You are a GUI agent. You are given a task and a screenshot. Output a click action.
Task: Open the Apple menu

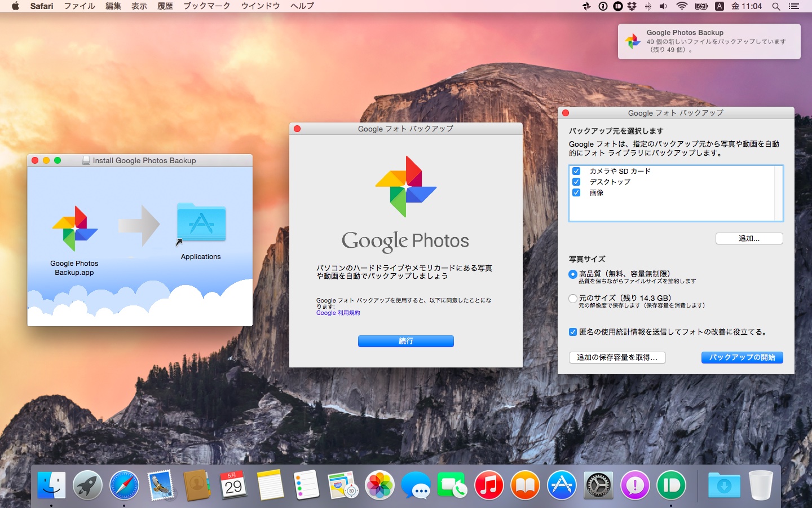(15, 6)
